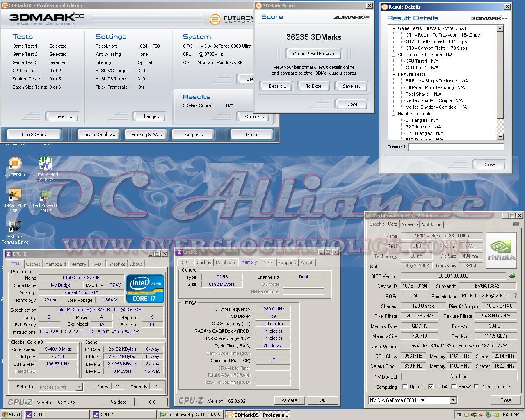
Task: Open Image Quality... settings
Action: coord(99,135)
